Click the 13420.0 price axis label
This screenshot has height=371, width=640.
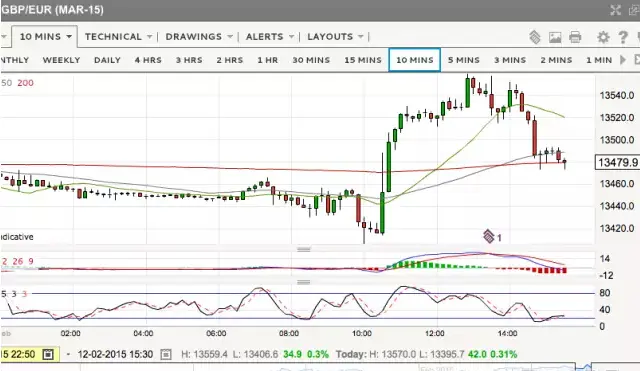pos(617,228)
